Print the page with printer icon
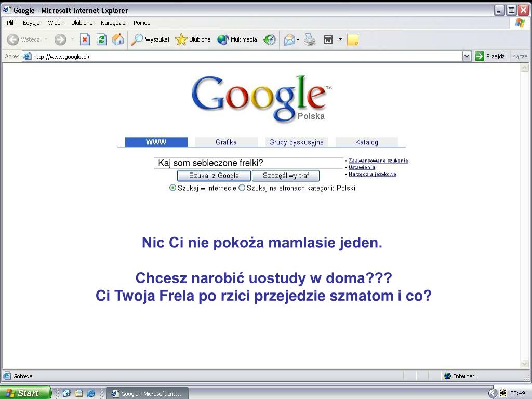The image size is (532, 399). [x=310, y=39]
